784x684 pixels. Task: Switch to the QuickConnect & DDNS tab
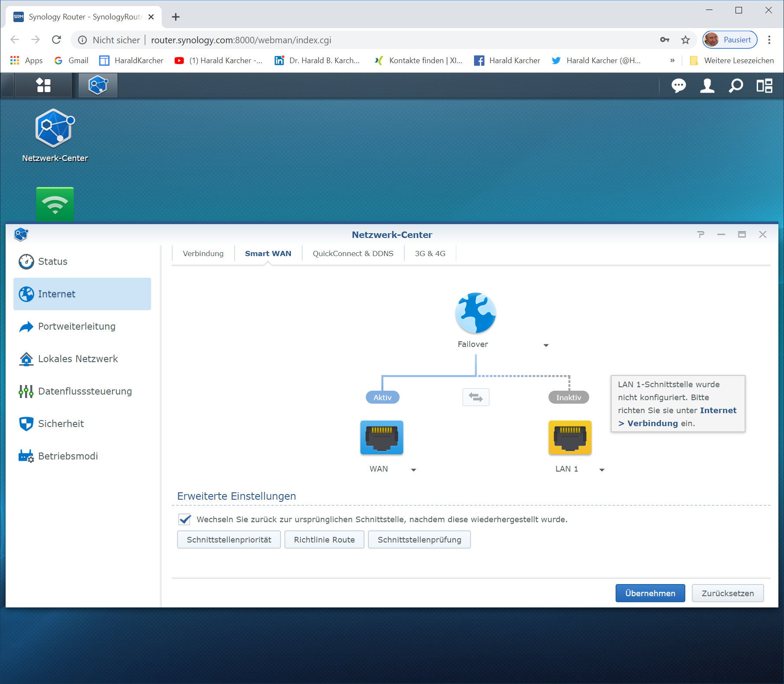(x=353, y=254)
